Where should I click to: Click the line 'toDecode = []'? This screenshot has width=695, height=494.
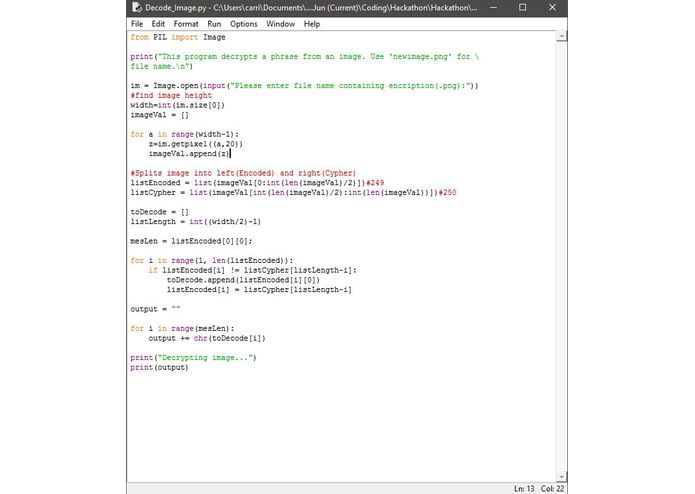(x=160, y=212)
